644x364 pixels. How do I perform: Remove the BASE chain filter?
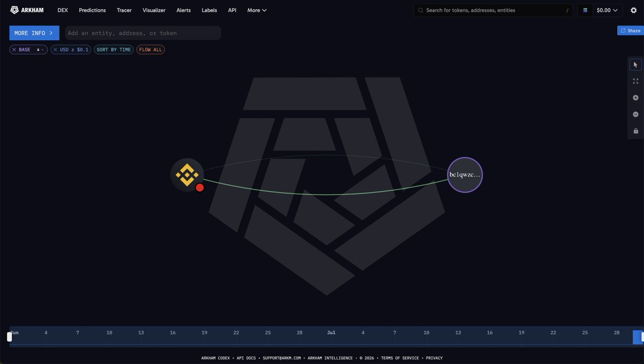click(x=14, y=49)
